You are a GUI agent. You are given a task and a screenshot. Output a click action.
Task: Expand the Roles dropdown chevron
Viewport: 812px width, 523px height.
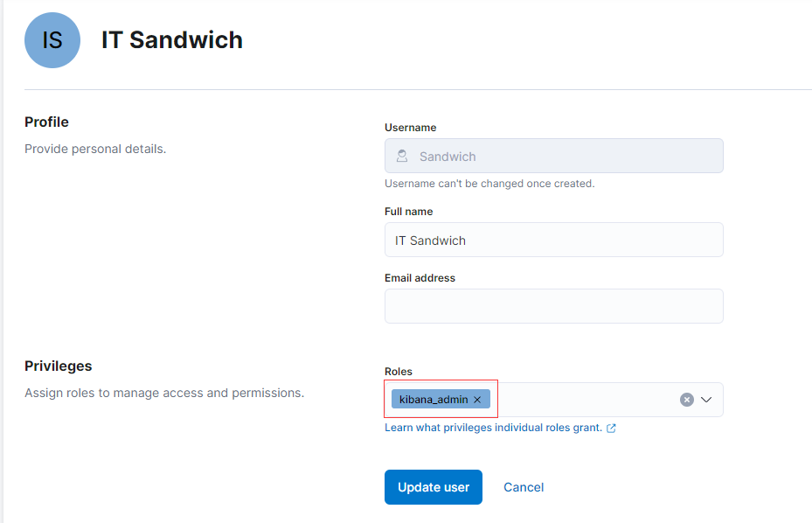pyautogui.click(x=706, y=400)
